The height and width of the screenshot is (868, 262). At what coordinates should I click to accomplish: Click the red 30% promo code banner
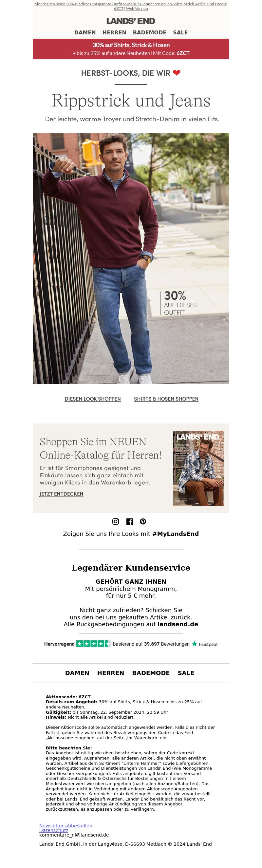(x=131, y=49)
